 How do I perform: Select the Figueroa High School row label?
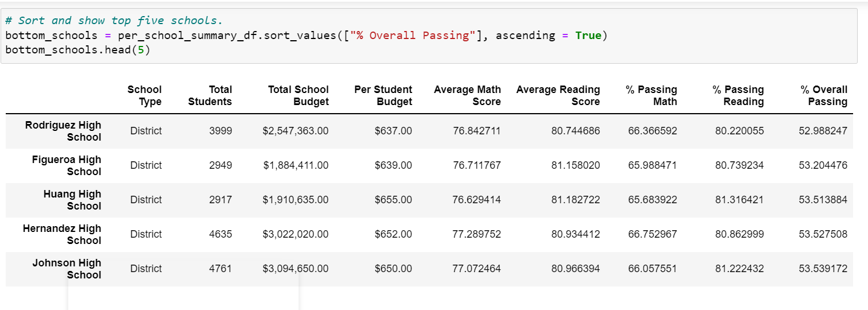pos(67,165)
